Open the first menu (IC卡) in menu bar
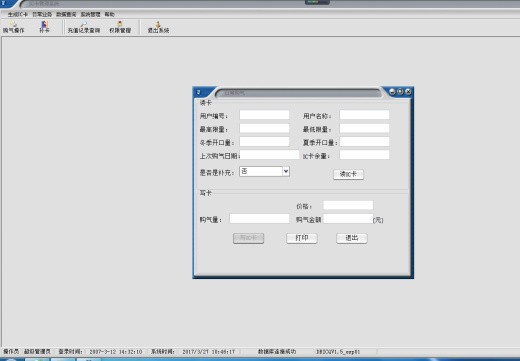Screen dimensions: 520x361 click(18, 14)
